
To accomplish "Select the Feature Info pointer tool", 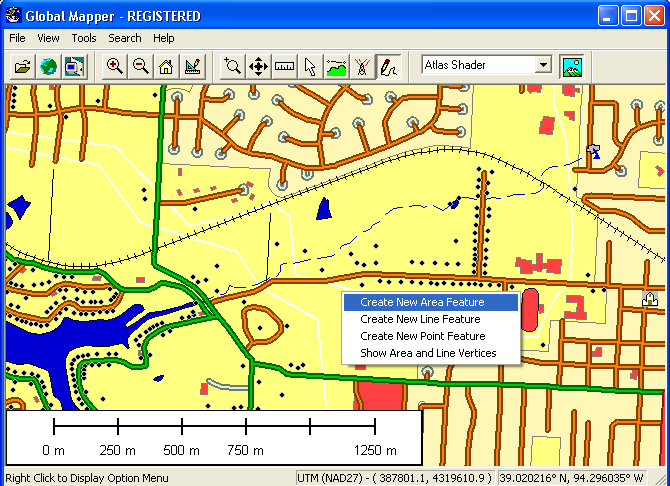I will (311, 67).
